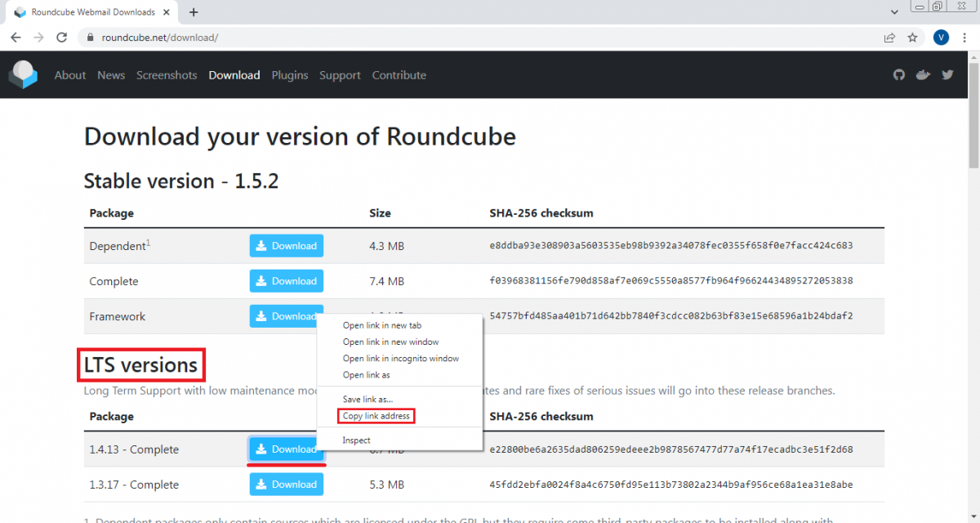Download the Dependent package

(286, 246)
